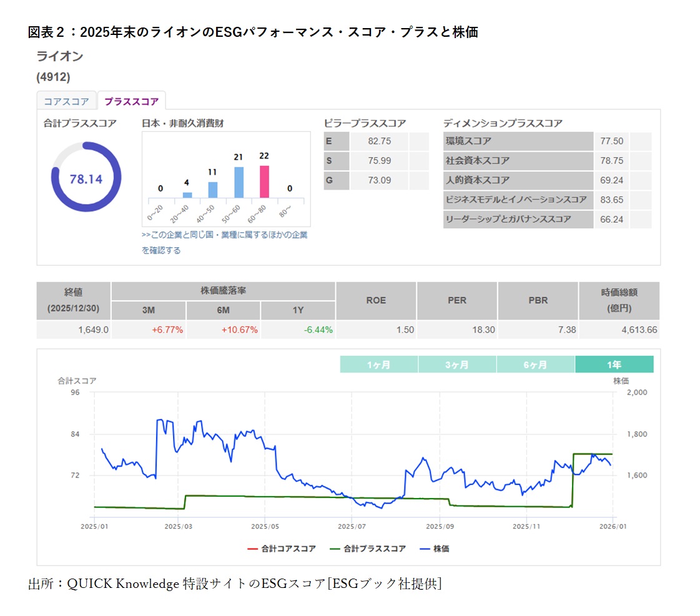Click the pink 60〜80 histogram bar
This screenshot has width=700, height=616.
point(265,181)
